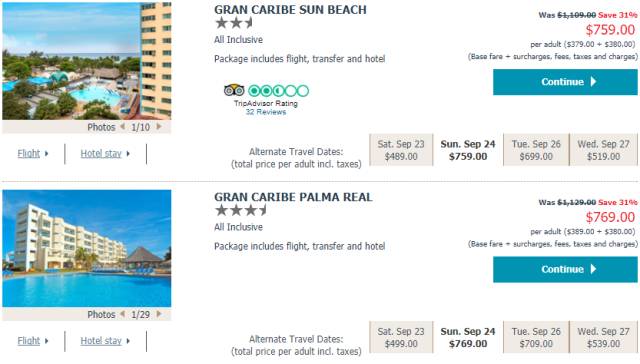Open the Gran Caribe Palma Real pool photo
Image resolution: width=640 pixels, height=364 pixels.
[87, 248]
